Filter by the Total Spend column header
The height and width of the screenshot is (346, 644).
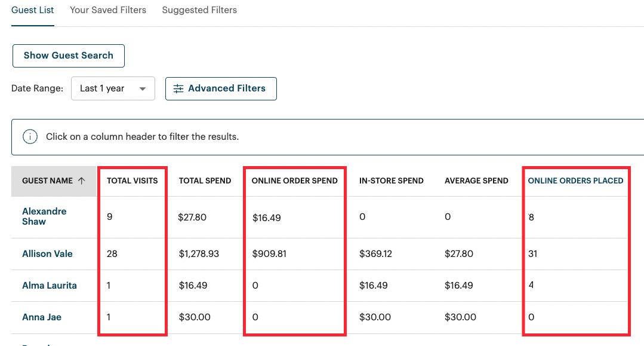click(205, 180)
